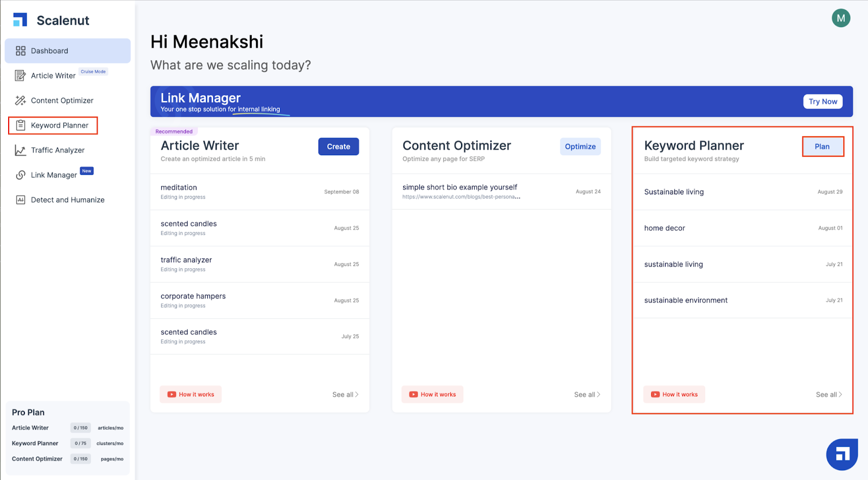Click Keyword Planner 0/75 usage counter
This screenshot has height=480, width=868.
point(80,444)
